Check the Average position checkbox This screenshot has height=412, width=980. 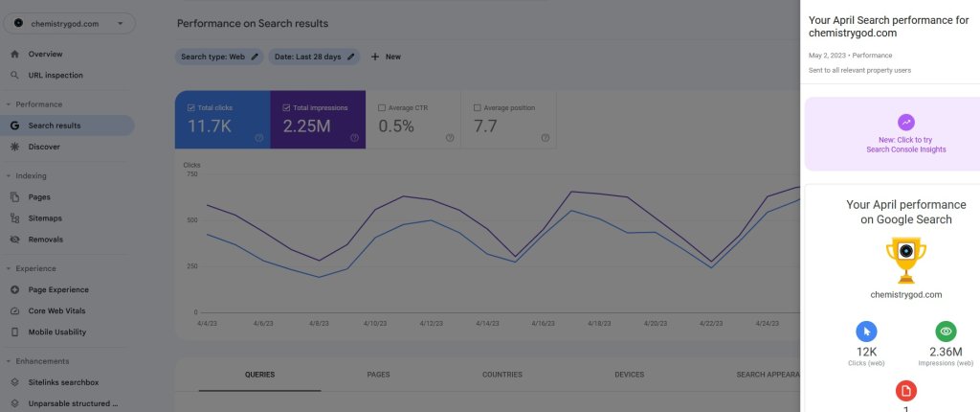tap(478, 107)
